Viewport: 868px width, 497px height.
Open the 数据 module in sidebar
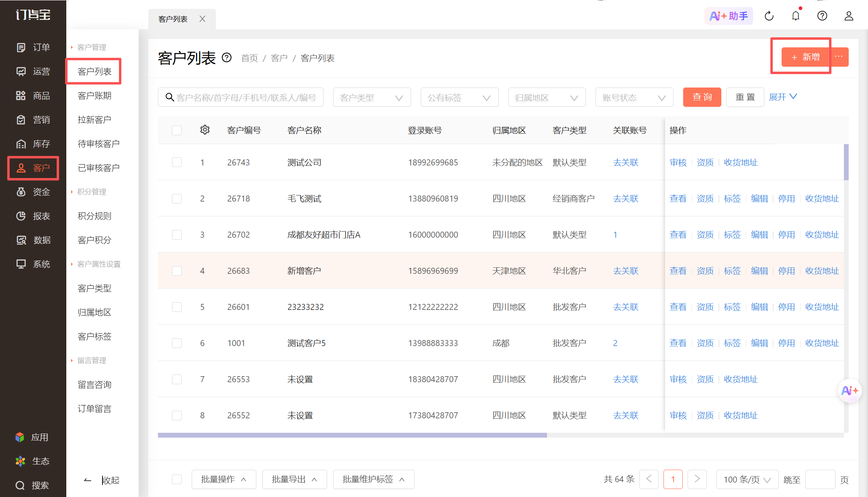33,240
